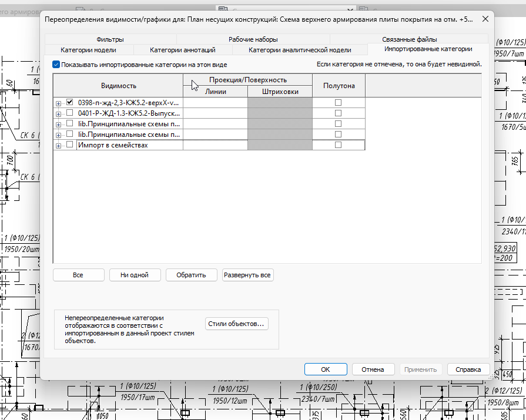The height and width of the screenshot is (420, 526).
Task: Select row name 0398-п-жд-2,3-КЖ5.2-верхХ-v...
Action: click(x=129, y=103)
